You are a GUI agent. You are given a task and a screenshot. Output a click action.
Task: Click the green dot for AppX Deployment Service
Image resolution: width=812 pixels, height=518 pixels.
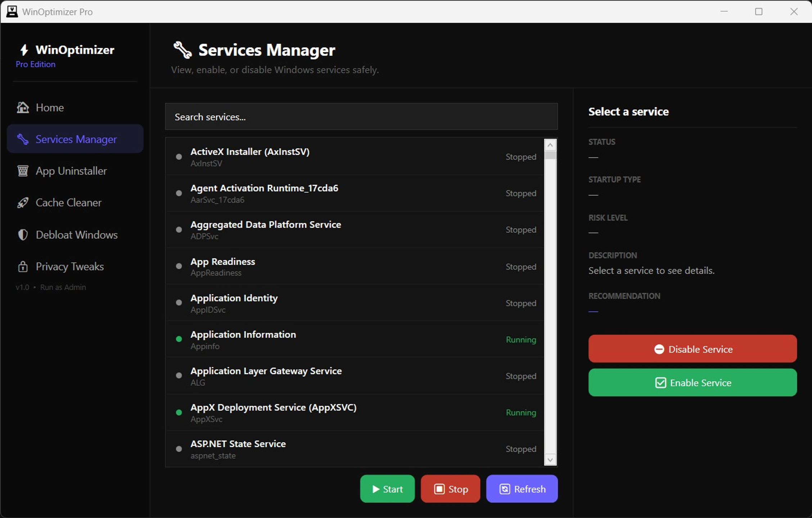click(x=179, y=412)
